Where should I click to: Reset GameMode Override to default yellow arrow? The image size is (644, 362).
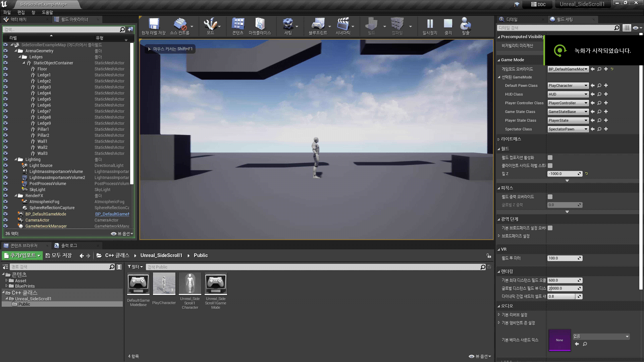pyautogui.click(x=612, y=69)
